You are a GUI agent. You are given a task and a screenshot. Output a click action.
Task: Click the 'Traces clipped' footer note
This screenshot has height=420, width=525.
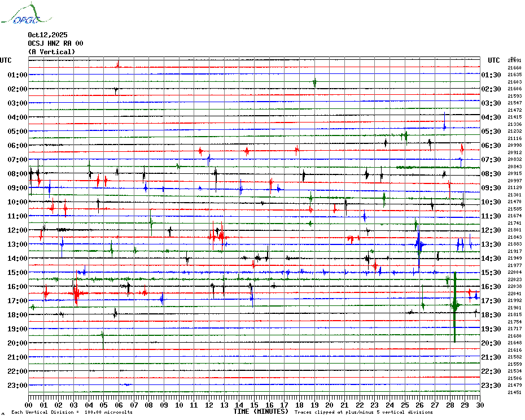click(x=363, y=413)
